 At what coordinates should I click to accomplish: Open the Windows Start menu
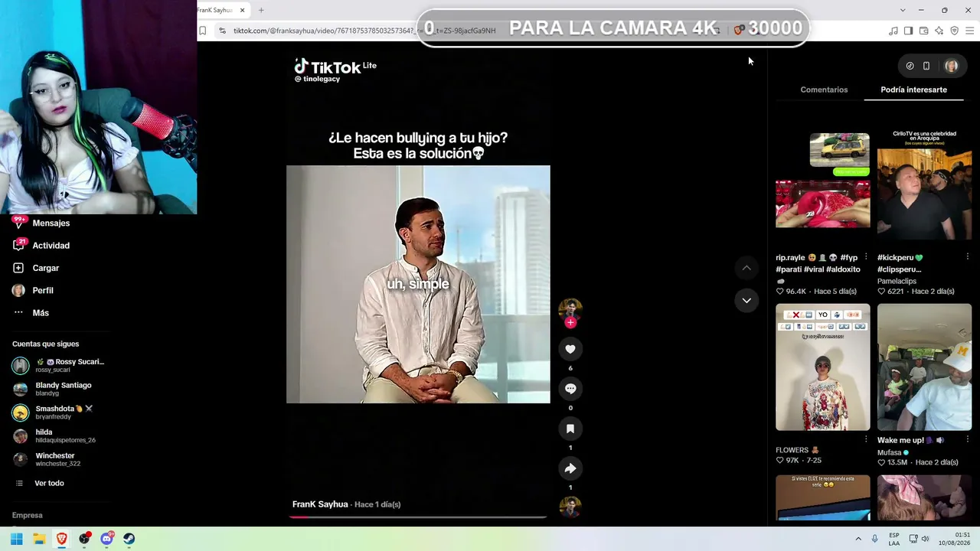[x=16, y=539]
